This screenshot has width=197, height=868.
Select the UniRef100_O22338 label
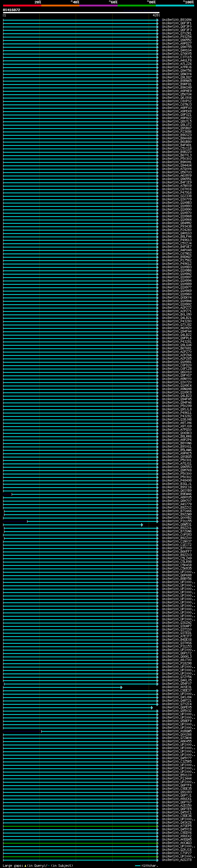[176, 196]
